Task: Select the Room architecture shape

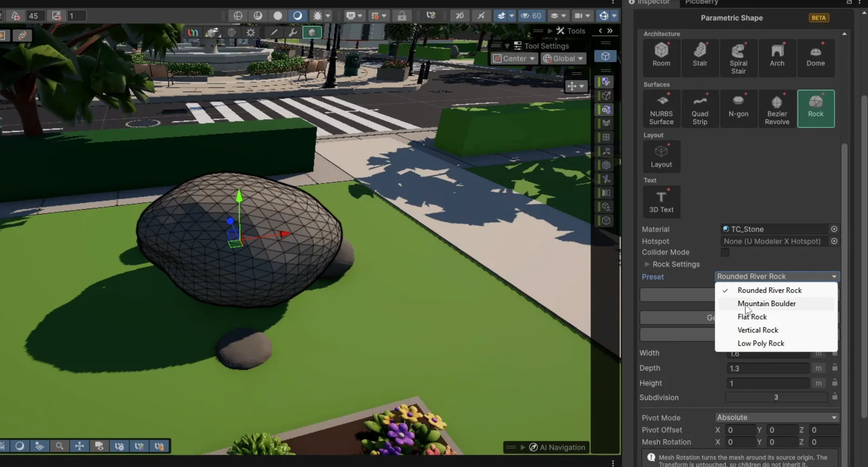Action: pyautogui.click(x=661, y=57)
